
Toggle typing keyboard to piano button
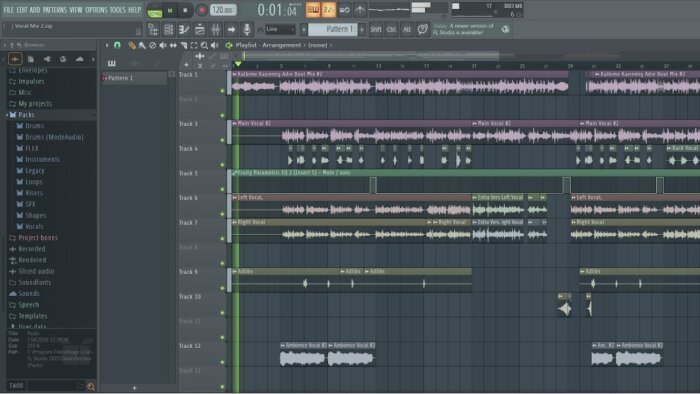(x=313, y=9)
